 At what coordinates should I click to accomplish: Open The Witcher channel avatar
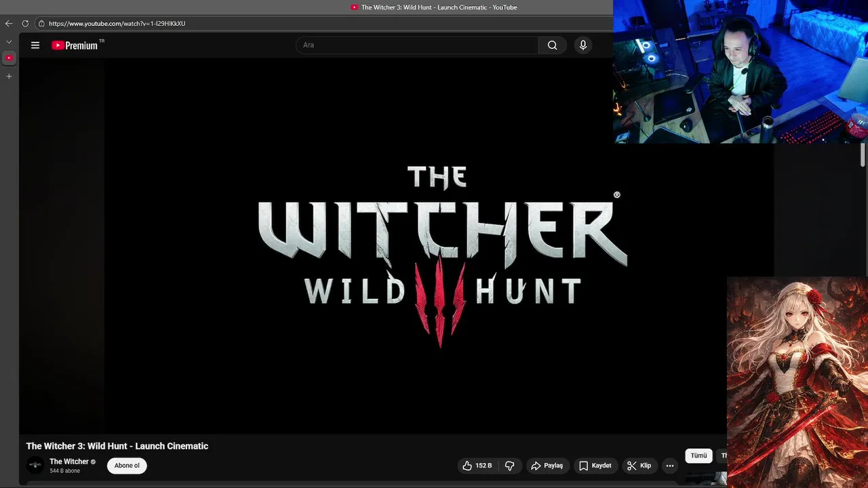(35, 466)
